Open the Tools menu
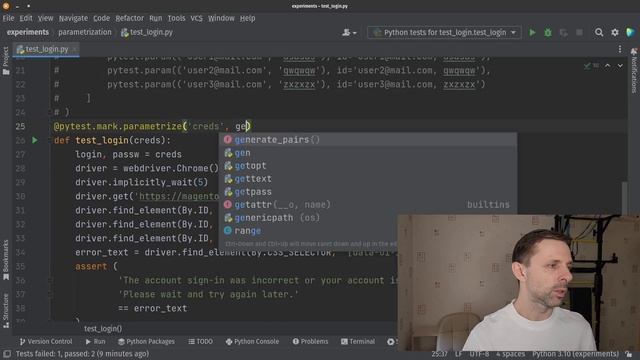The width and height of the screenshot is (640, 360). (x=176, y=18)
